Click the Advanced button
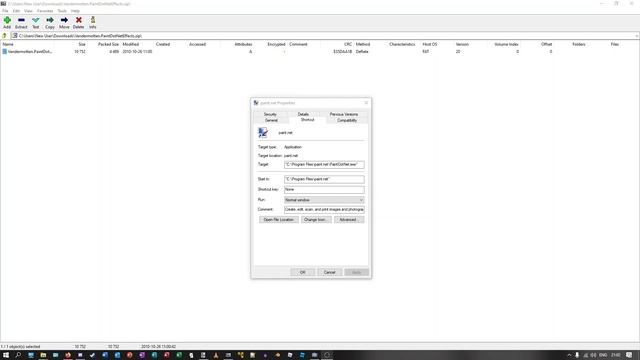Viewport: 640px width, 360px height. [349, 220]
